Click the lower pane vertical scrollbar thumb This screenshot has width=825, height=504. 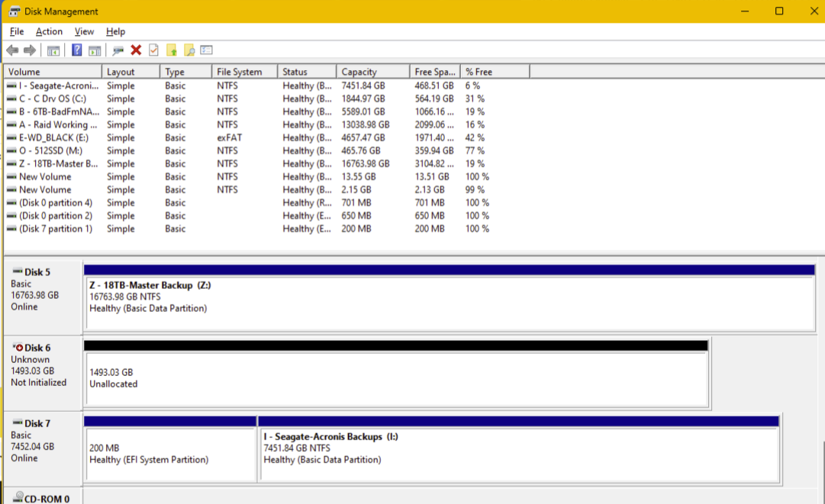pyautogui.click(x=823, y=473)
